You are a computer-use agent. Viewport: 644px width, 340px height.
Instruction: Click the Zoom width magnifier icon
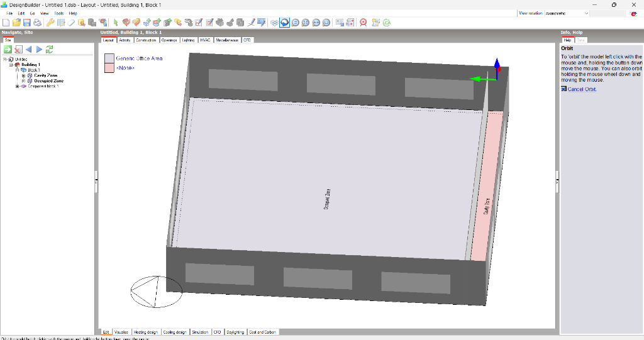point(316,23)
